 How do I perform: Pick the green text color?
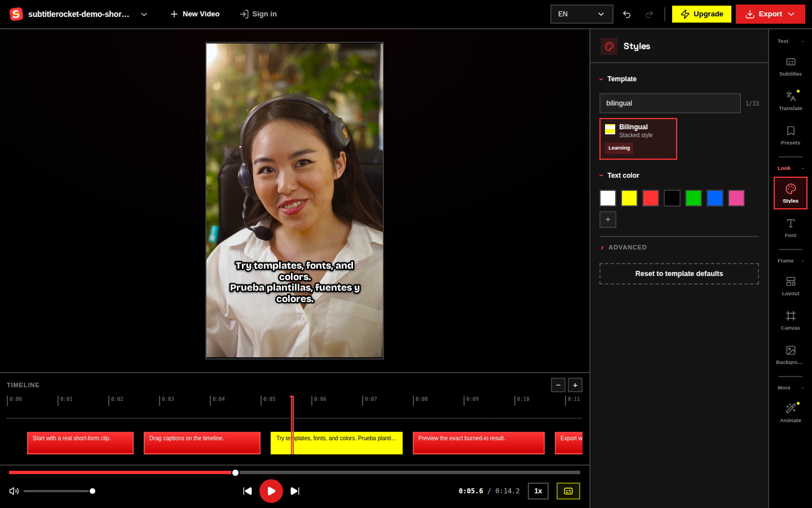(694, 198)
